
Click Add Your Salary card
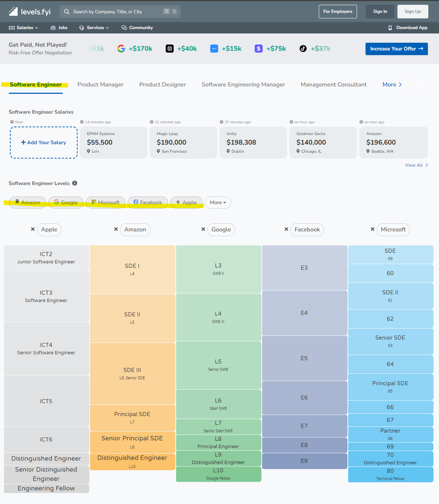(44, 143)
